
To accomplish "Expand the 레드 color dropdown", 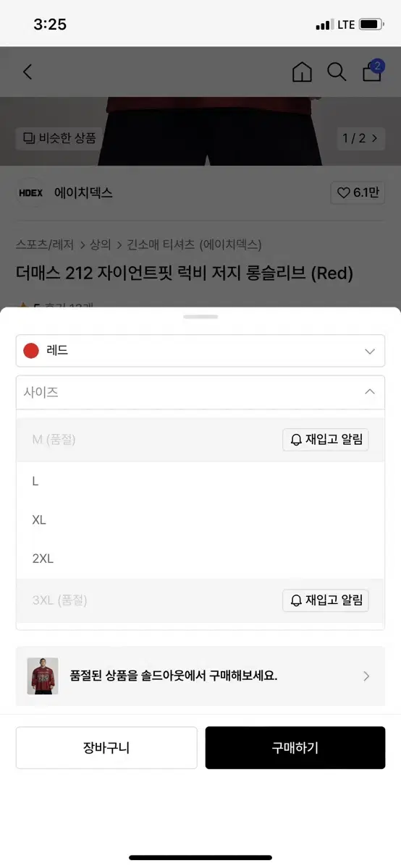I will click(x=200, y=351).
